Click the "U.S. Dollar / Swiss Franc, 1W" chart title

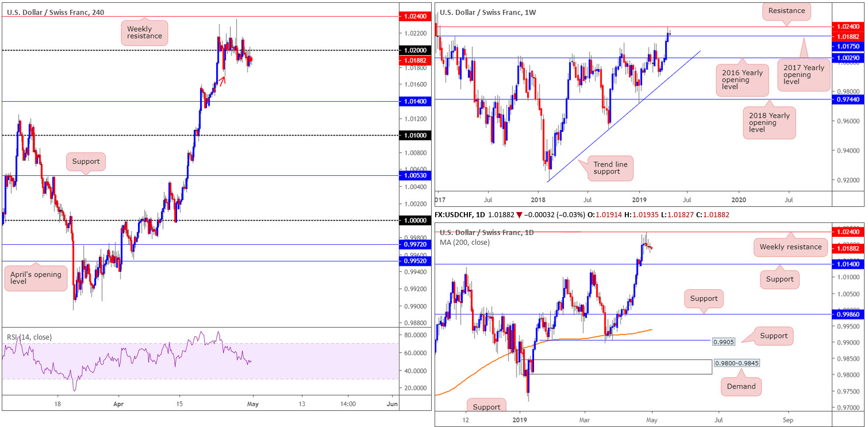click(x=487, y=11)
